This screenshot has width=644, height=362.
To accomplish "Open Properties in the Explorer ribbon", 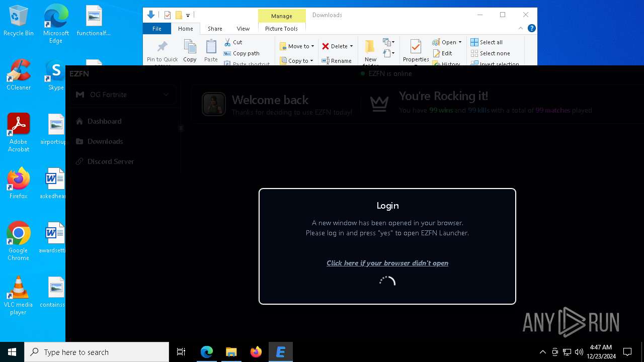I will [x=416, y=51].
